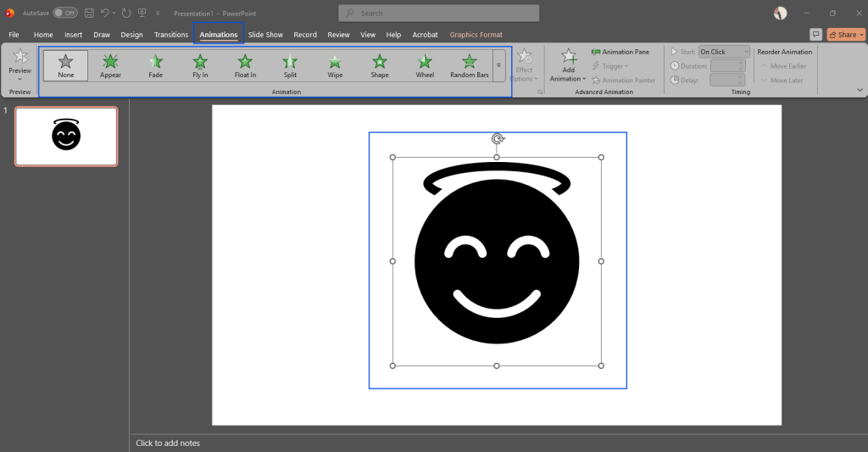Collapse the ribbon with the chevron
Image resolution: width=868 pixels, height=452 pixels.
coord(860,90)
